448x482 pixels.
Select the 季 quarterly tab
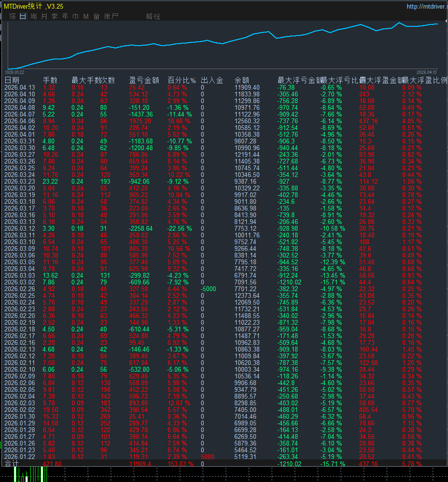tap(55, 16)
